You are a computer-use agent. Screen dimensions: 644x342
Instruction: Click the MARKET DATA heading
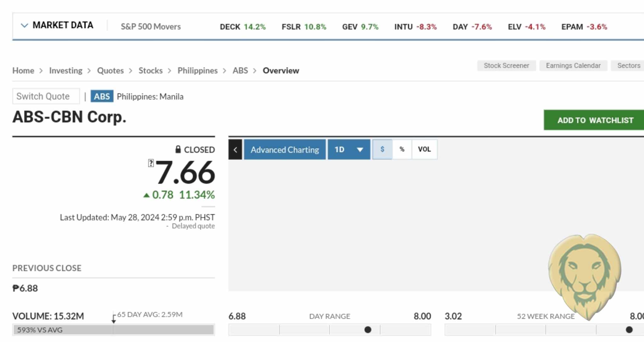click(63, 25)
